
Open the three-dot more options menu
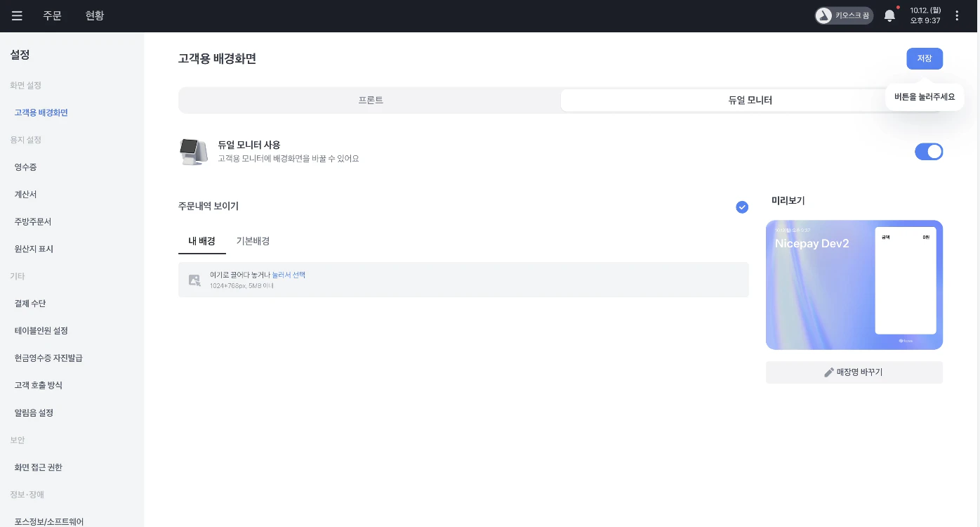(957, 15)
